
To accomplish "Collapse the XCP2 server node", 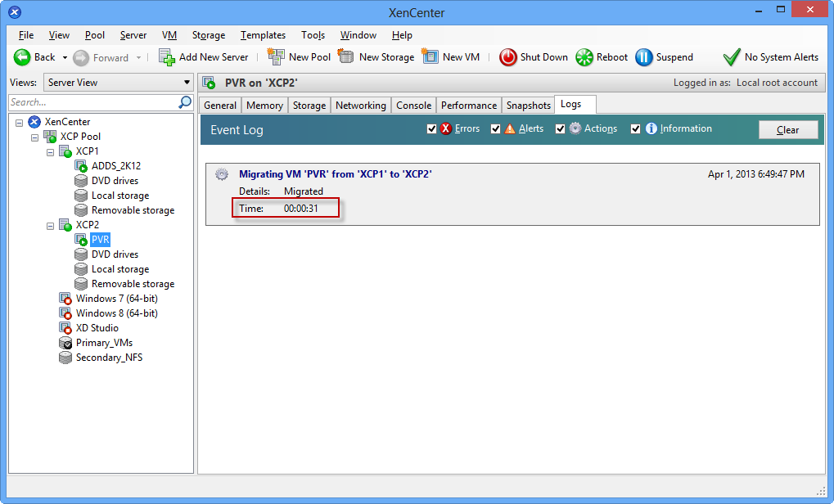I will [50, 226].
